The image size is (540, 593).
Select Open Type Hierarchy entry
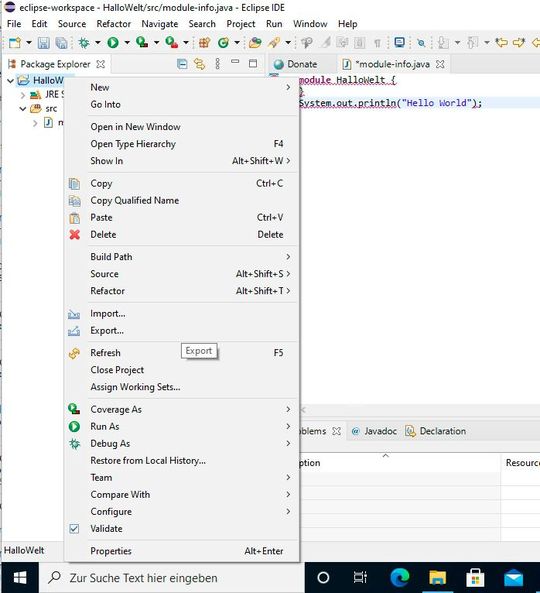click(182, 144)
